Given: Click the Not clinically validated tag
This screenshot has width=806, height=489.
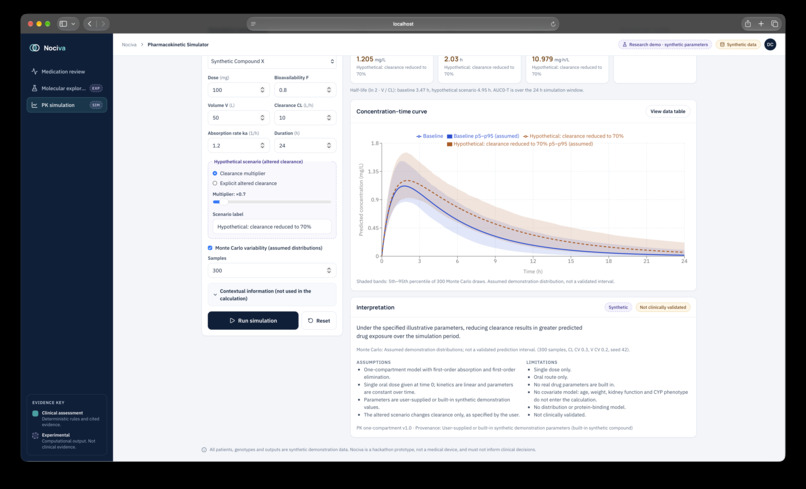Looking at the screenshot, I should pyautogui.click(x=663, y=307).
